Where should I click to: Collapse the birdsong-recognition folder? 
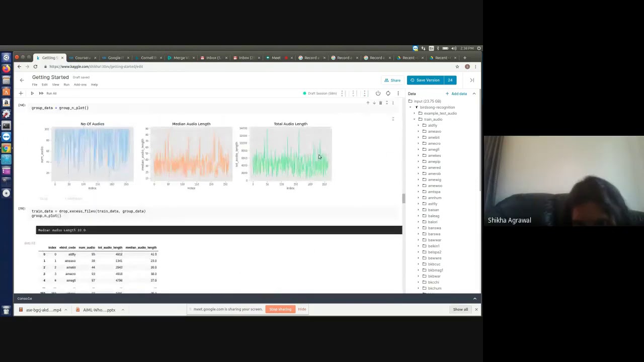click(411, 107)
